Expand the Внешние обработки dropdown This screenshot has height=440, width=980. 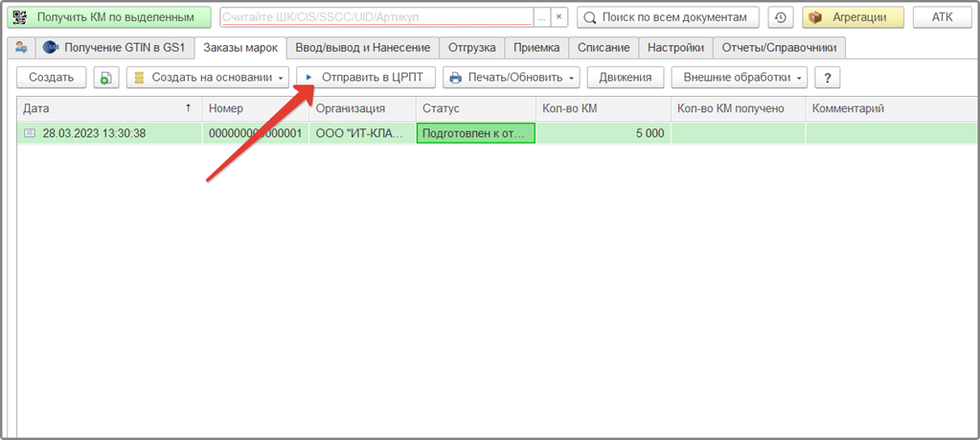tap(740, 78)
